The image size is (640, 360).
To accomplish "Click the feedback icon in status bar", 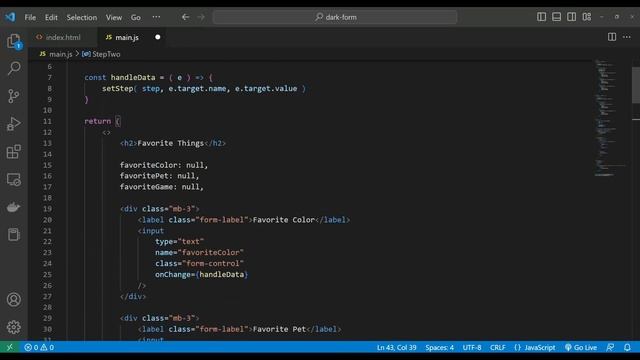I will (x=610, y=347).
